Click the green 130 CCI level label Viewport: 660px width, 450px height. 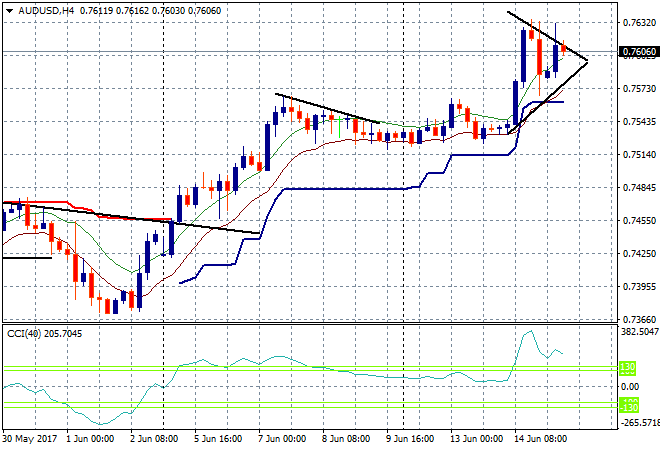point(628,367)
